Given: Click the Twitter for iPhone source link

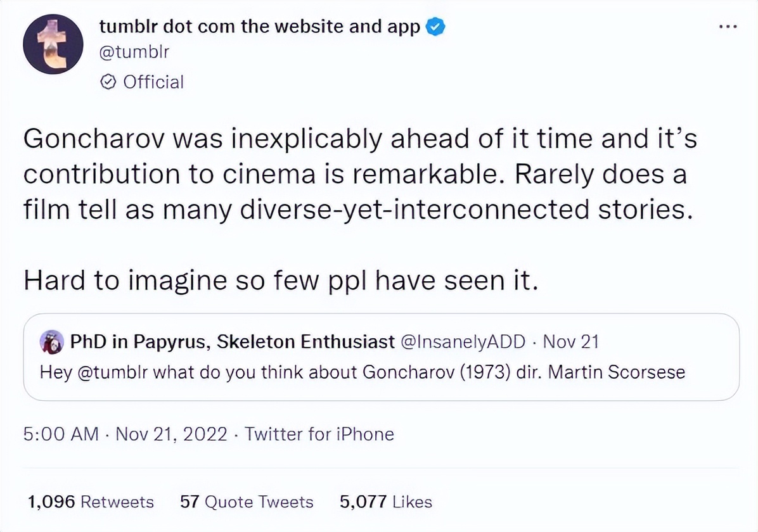Looking at the screenshot, I should (319, 434).
